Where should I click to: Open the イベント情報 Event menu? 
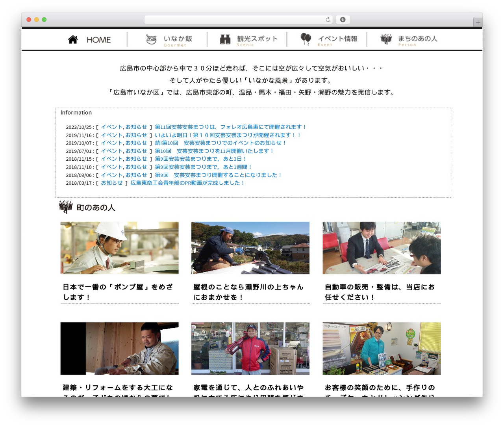coord(328,40)
